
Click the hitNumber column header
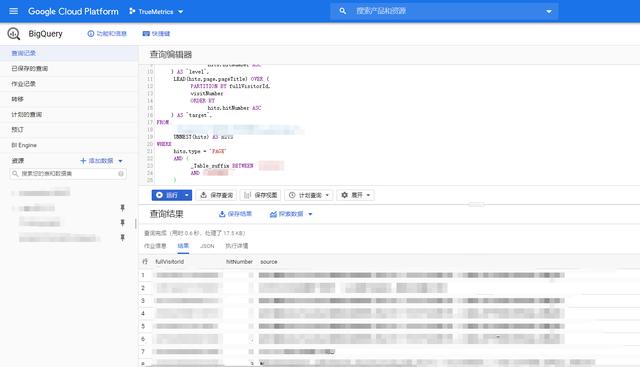tap(239, 262)
